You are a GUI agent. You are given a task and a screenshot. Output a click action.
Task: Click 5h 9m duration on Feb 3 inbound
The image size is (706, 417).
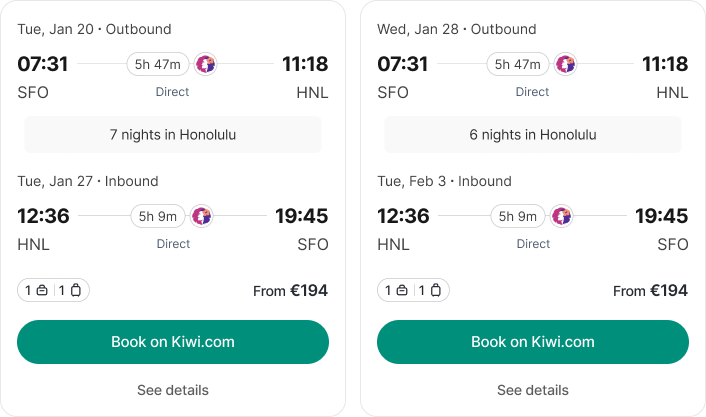(517, 216)
